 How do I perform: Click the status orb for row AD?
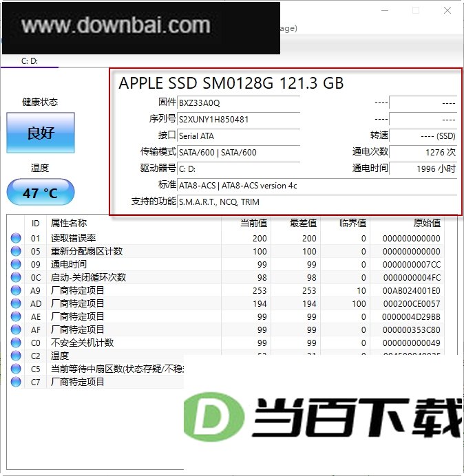(x=16, y=303)
